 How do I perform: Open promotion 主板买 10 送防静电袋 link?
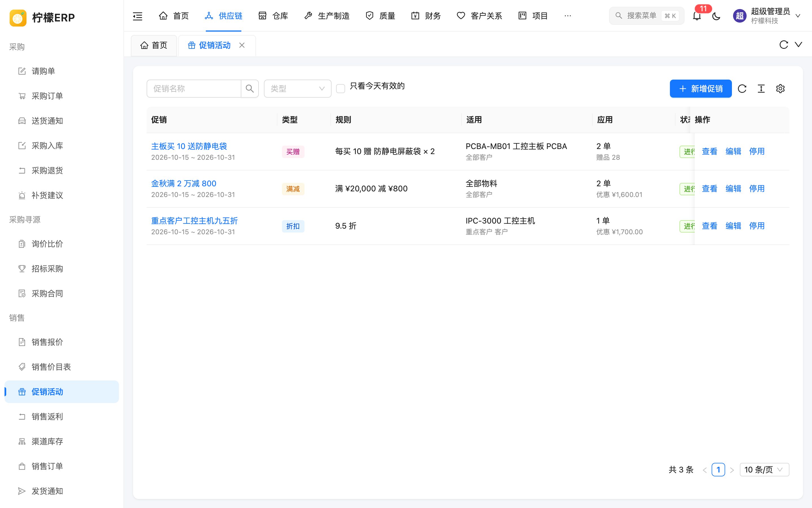(x=189, y=146)
